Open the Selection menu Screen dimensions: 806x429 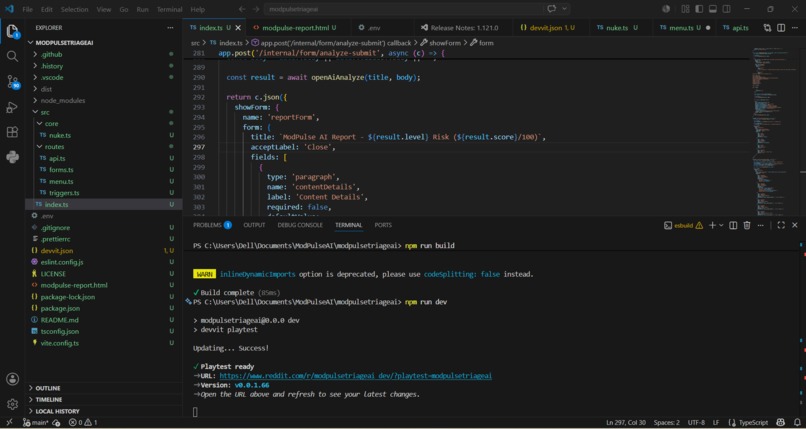point(74,9)
